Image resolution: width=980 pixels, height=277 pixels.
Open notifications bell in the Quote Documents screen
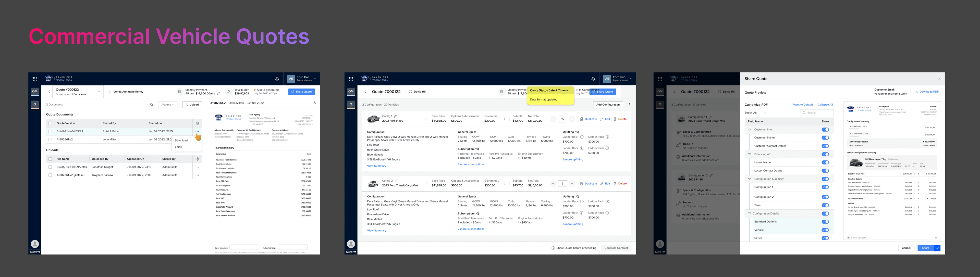pos(277,79)
